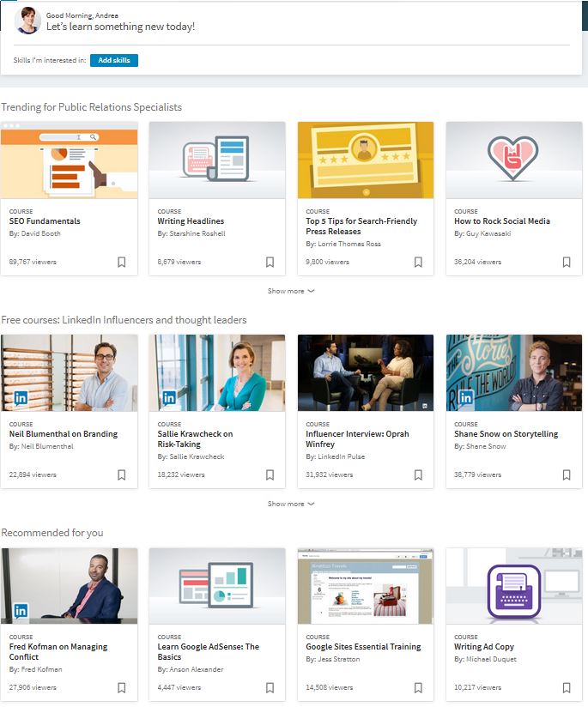The image size is (588, 707).
Task: Click the 89,767 viewers count
Action: (33, 262)
